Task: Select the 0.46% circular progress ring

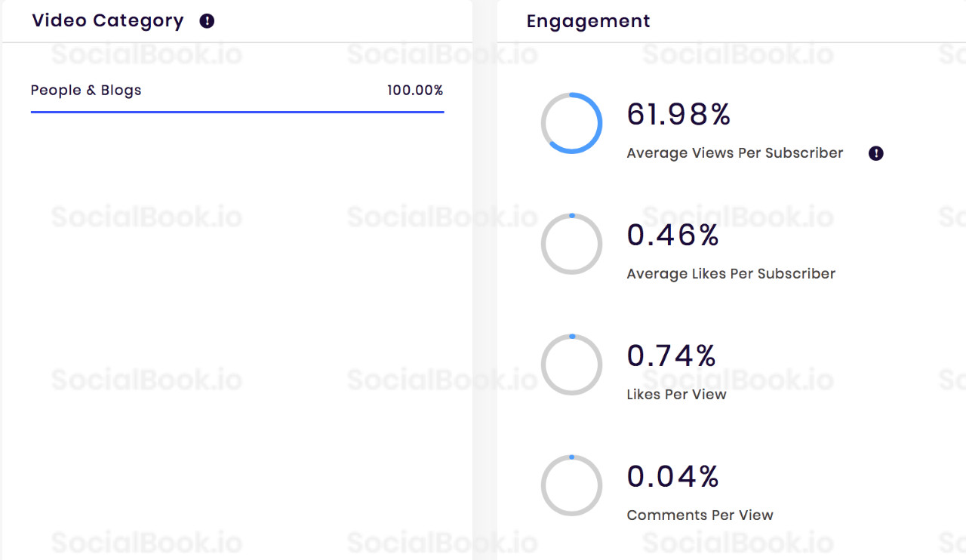Action: pyautogui.click(x=571, y=244)
